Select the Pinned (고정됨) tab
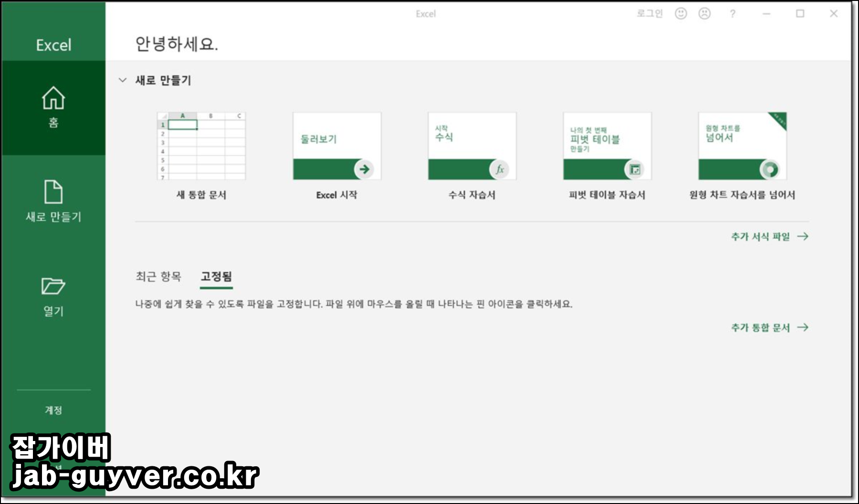This screenshot has height=504, width=859. point(216,276)
